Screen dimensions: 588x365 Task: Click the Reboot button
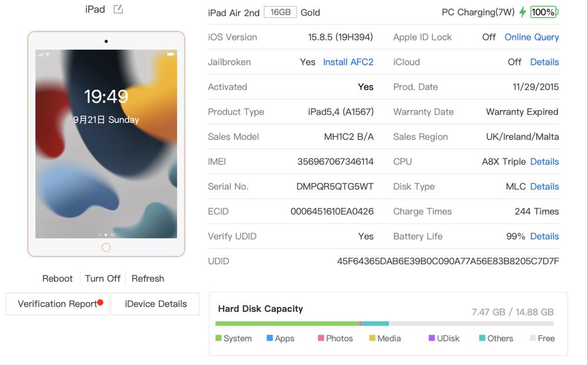(58, 278)
